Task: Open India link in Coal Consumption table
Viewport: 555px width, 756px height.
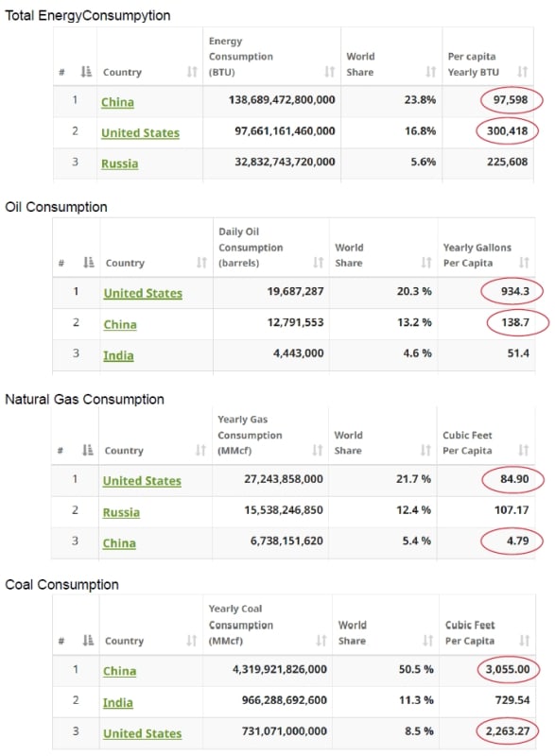Action: pyautogui.click(x=118, y=702)
